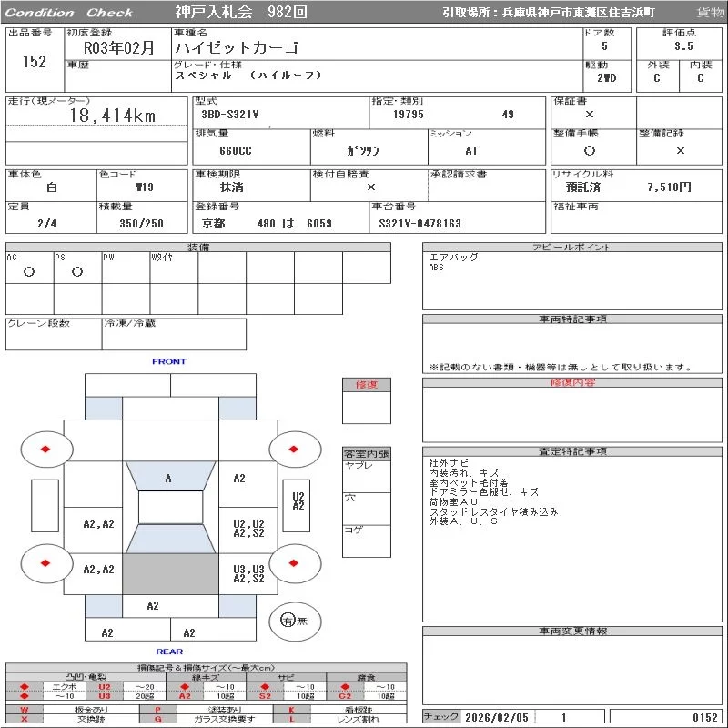Click the red U2 code in damage legend
728x728 pixels.
(105, 686)
